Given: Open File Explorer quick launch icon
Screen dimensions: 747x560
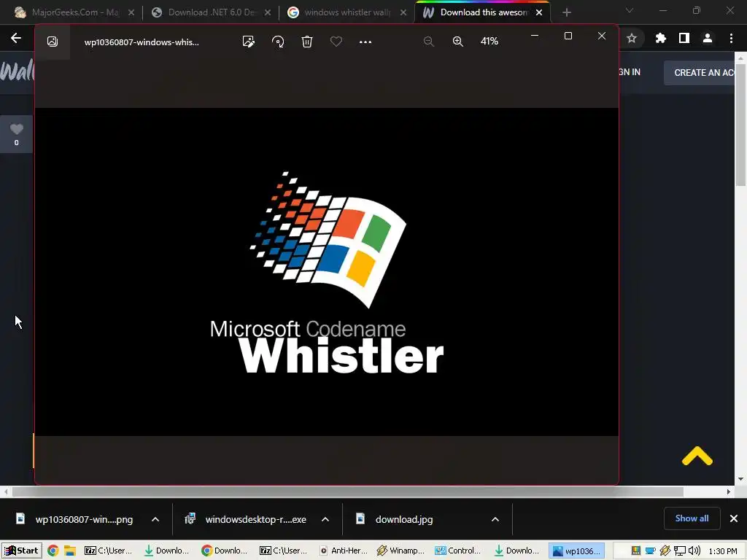Looking at the screenshot, I should [x=70, y=551].
